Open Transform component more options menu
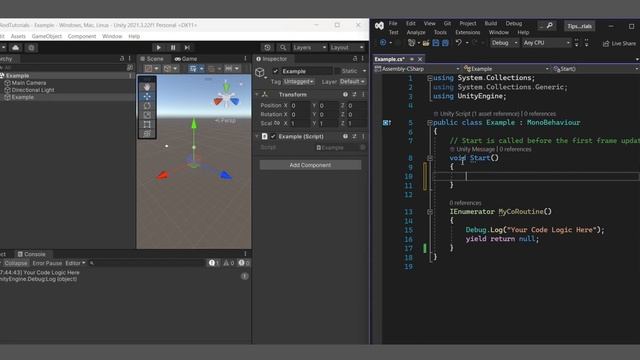The image size is (640, 360). click(x=363, y=94)
